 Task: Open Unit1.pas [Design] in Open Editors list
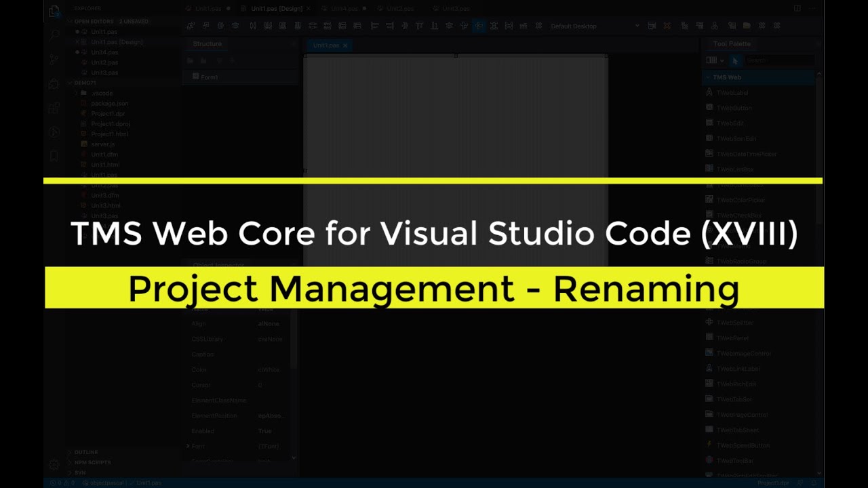coord(117,42)
